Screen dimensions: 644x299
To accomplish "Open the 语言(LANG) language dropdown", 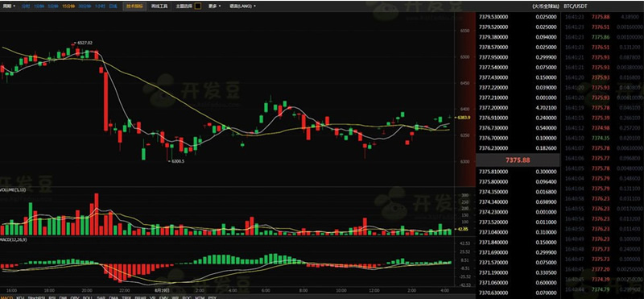I will [242, 6].
